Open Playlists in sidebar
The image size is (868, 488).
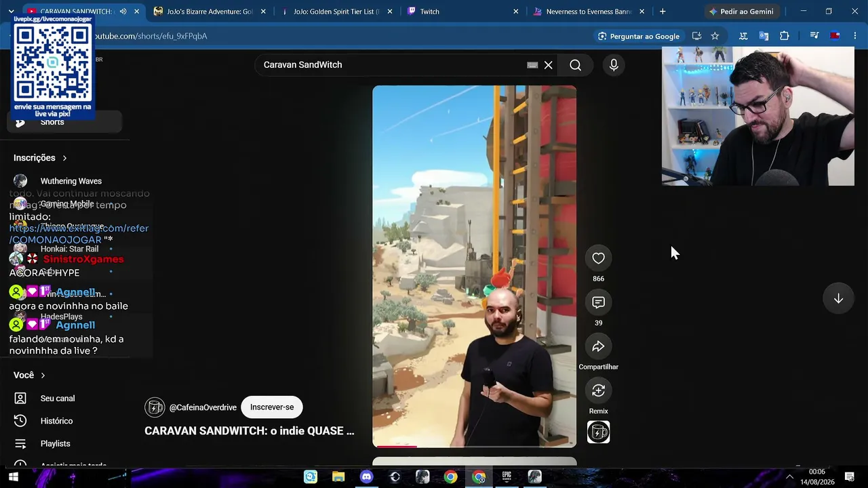point(64,444)
